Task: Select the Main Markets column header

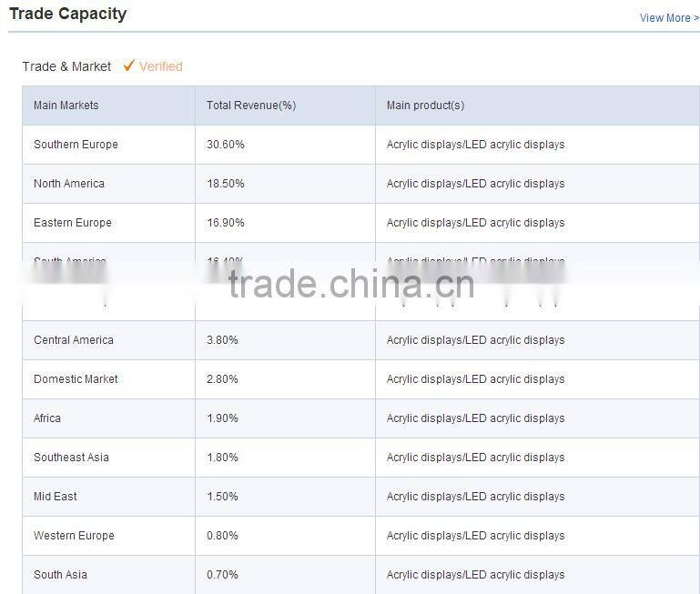Action: coord(66,106)
